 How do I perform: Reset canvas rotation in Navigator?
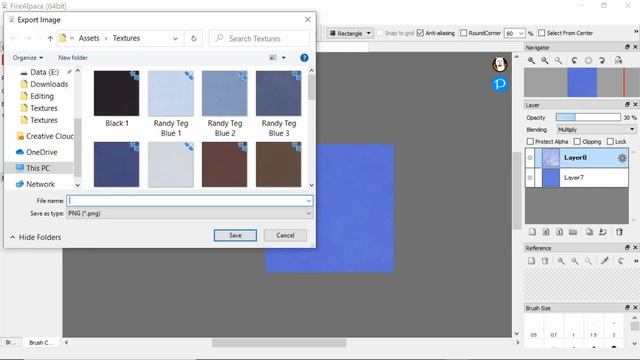(588, 60)
